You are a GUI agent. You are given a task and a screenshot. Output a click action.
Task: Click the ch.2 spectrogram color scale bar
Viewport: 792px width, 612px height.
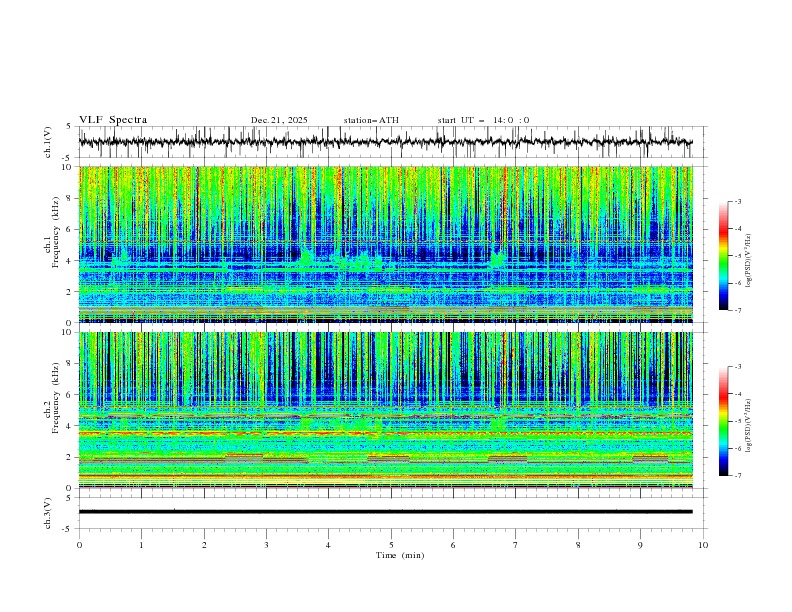[723, 421]
